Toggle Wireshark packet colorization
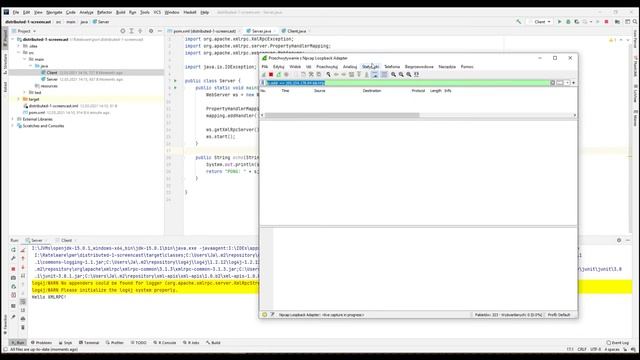Screen dimensions: 640x360 [x=384, y=75]
